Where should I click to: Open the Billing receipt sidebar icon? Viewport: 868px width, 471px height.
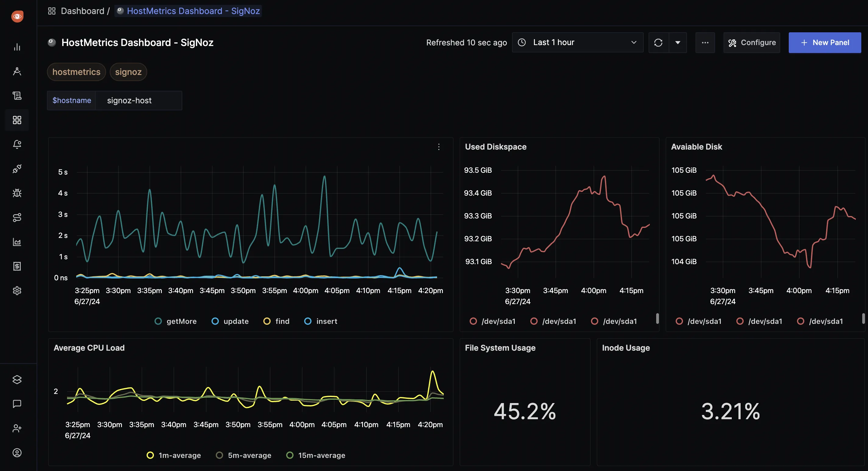click(x=17, y=266)
